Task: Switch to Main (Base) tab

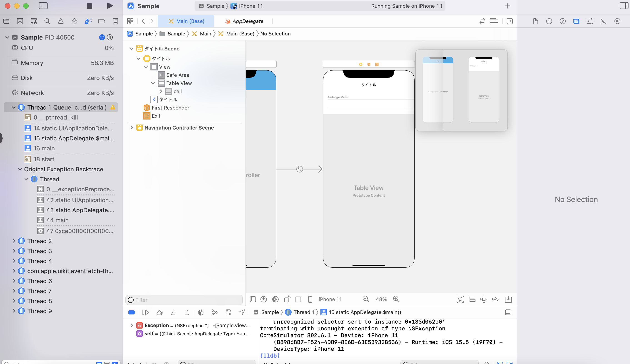Action: [186, 21]
